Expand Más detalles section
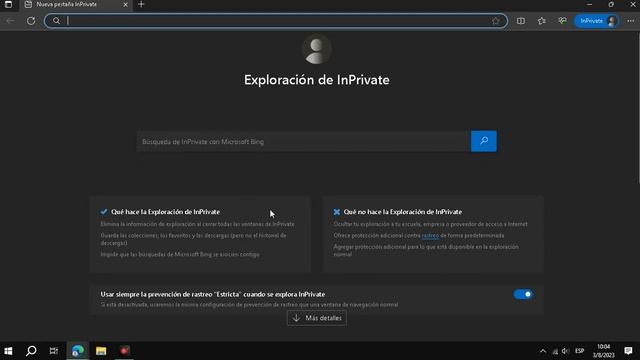Viewport: 640px width, 360px height. coord(317,318)
